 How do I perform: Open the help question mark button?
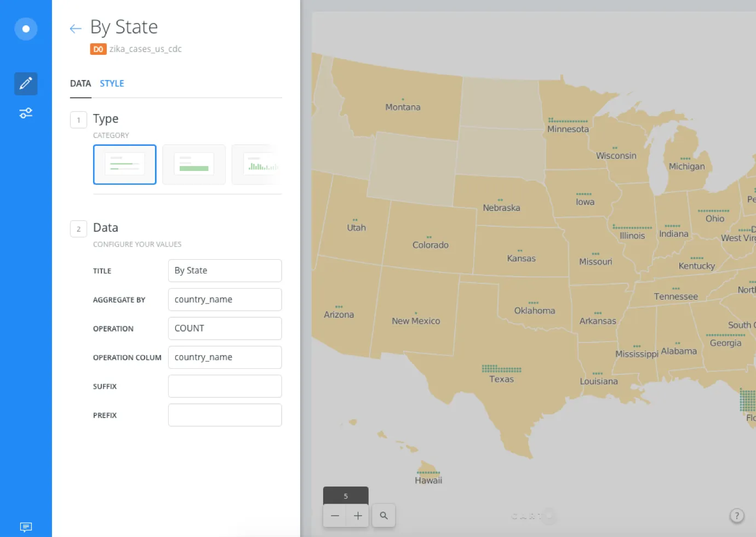click(737, 516)
